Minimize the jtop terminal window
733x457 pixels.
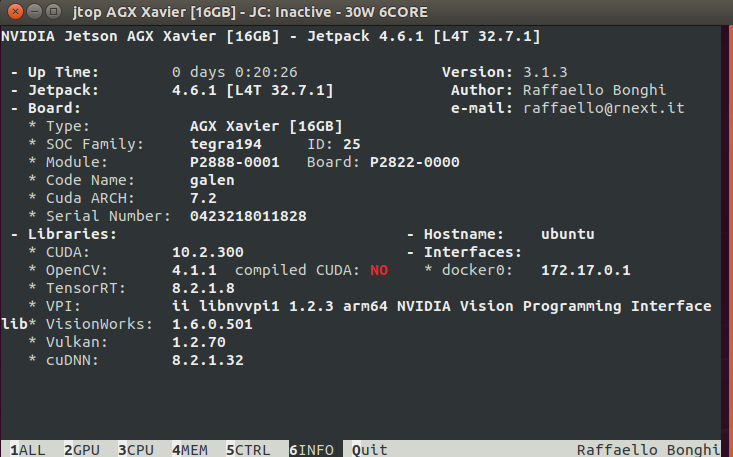(32, 10)
